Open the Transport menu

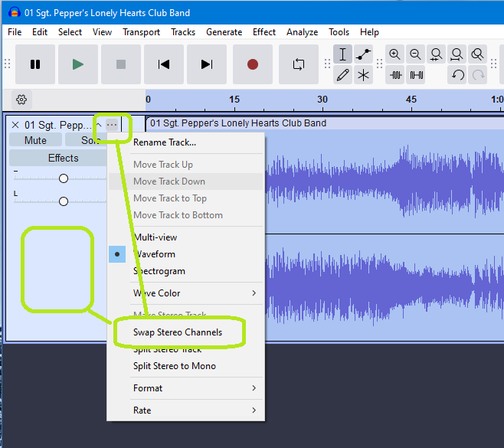142,32
